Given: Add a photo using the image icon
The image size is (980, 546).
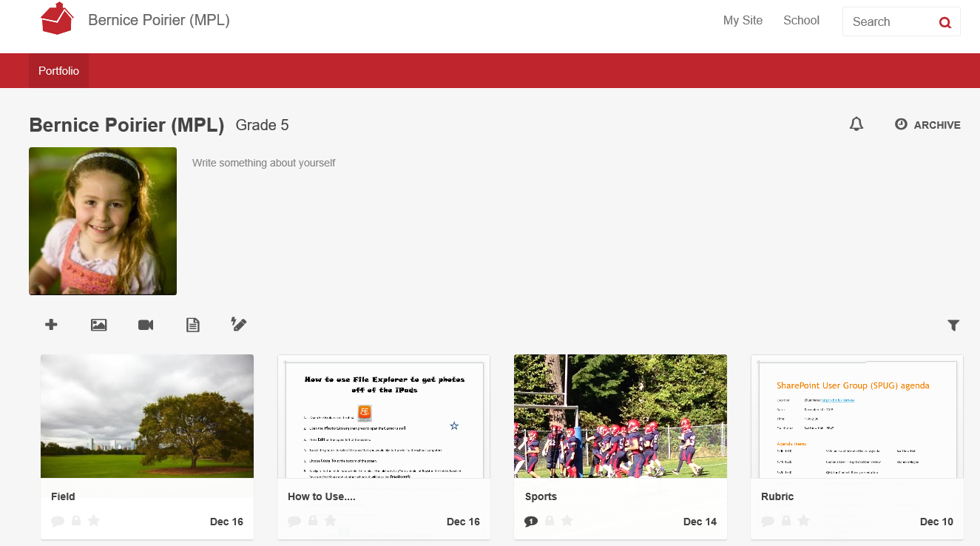Looking at the screenshot, I should pos(99,325).
